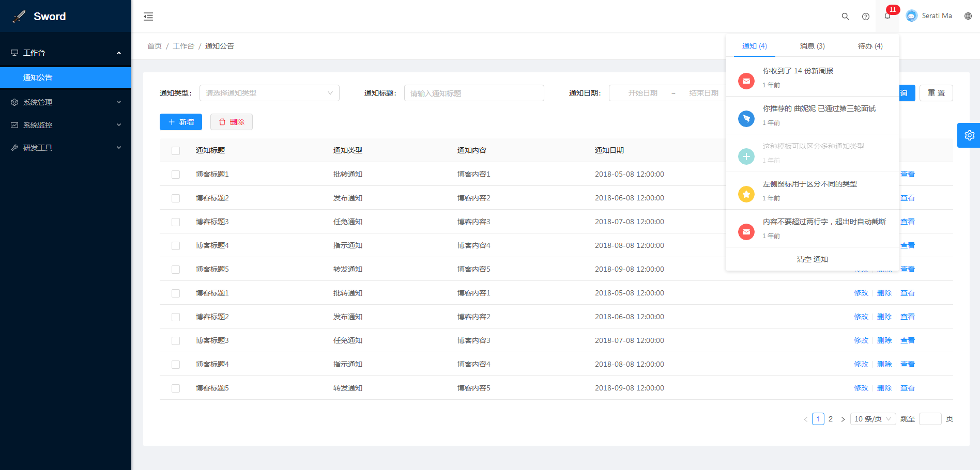This screenshot has width=980, height=470.
Task: Expand the 系统管理 sidebar menu
Action: (65, 102)
